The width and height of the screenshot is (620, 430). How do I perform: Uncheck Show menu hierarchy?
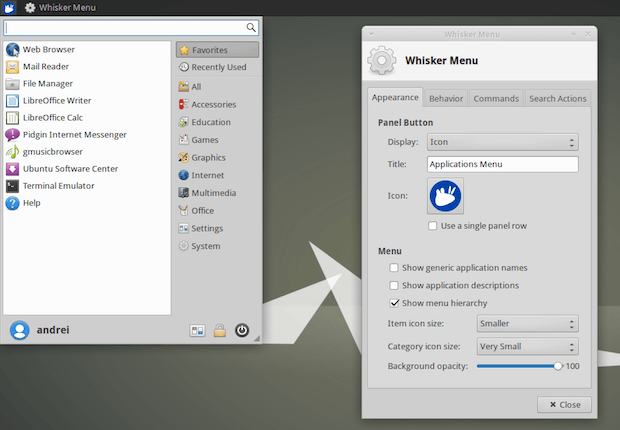(394, 303)
